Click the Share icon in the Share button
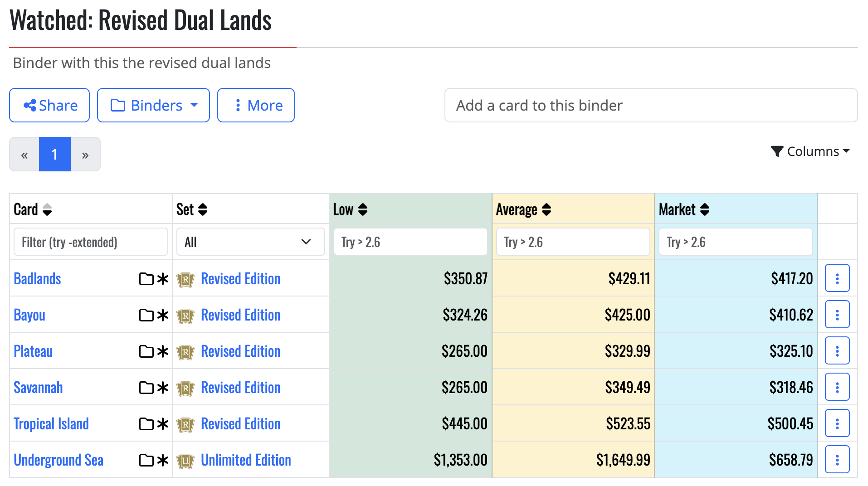This screenshot has height=486, width=868. click(30, 105)
